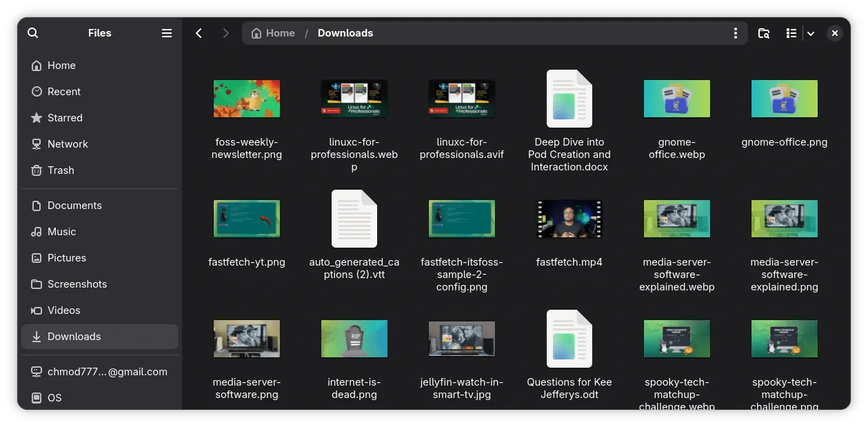Select the jellyfin-watch-in-smart-tv.jpg thumbnail
Image resolution: width=868 pixels, height=427 pixels.
coord(462,339)
